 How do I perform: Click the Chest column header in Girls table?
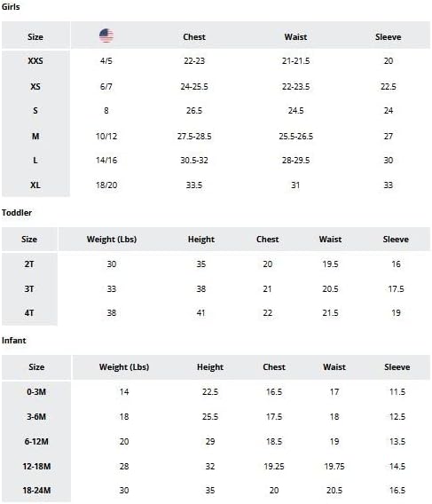click(x=194, y=37)
